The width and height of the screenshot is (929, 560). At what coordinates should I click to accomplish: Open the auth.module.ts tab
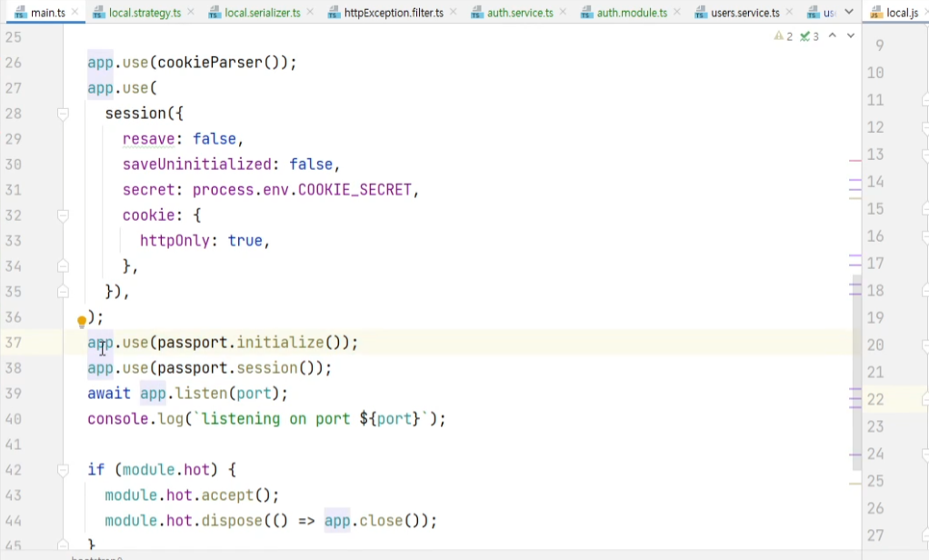click(x=632, y=13)
